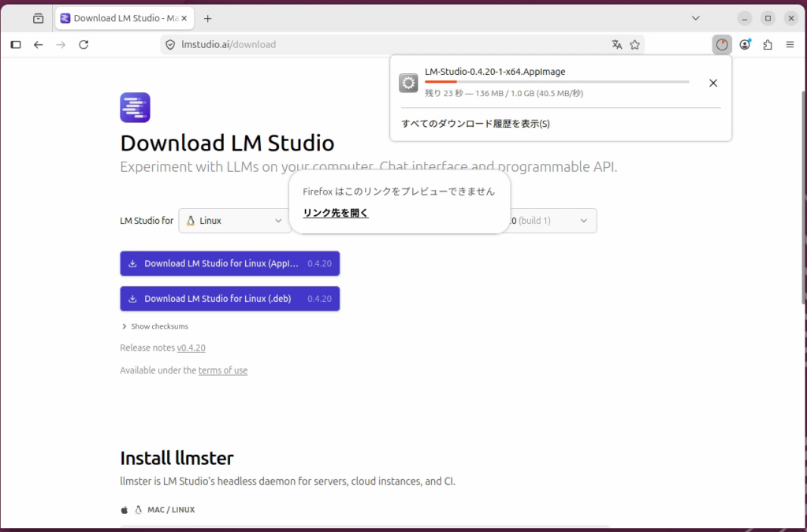Open the Firefox account profile icon
807x532 pixels.
745,45
